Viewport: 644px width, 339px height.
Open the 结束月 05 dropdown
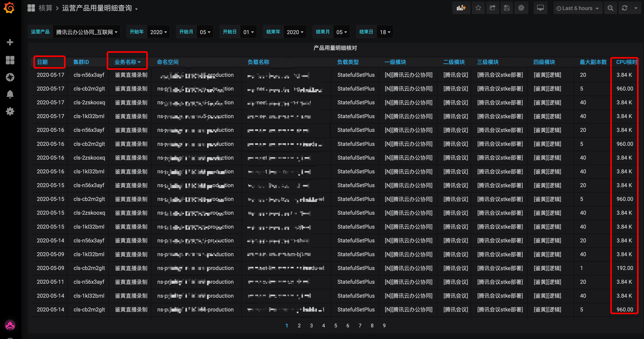(342, 32)
